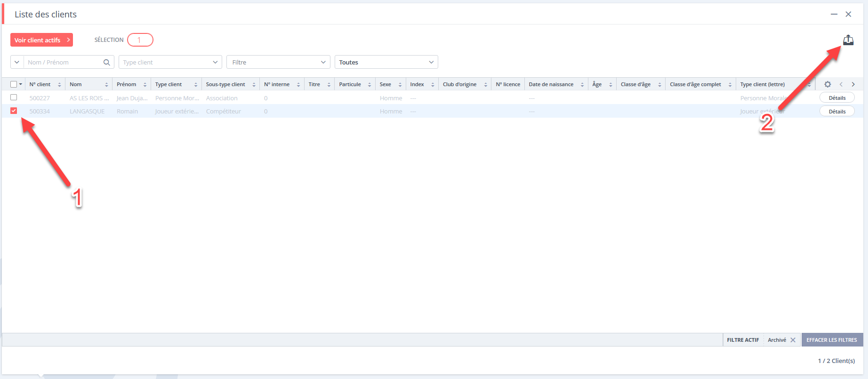The width and height of the screenshot is (868, 379).
Task: Open the Toutes dropdown
Action: pos(386,62)
